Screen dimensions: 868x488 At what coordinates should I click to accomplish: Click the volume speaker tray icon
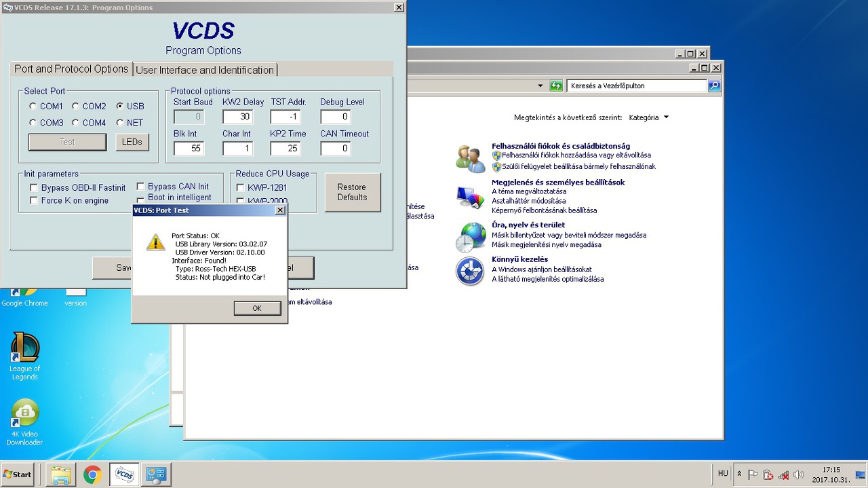798,474
